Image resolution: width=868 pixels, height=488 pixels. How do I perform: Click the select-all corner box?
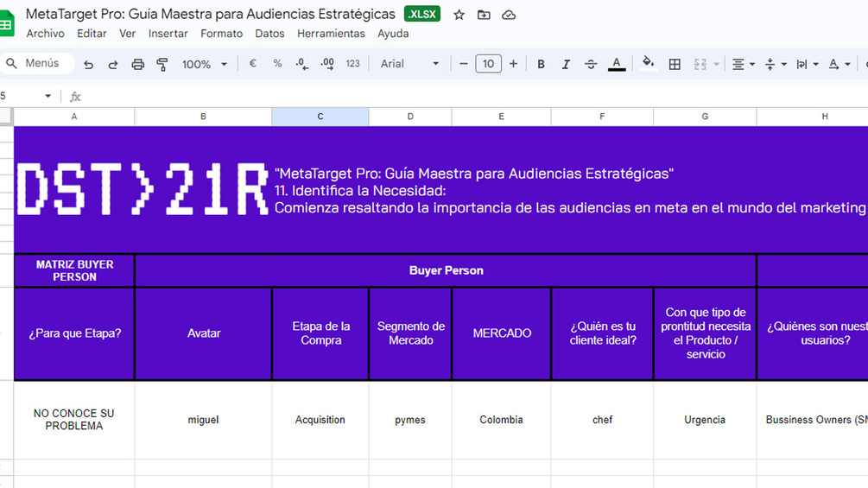point(6,117)
